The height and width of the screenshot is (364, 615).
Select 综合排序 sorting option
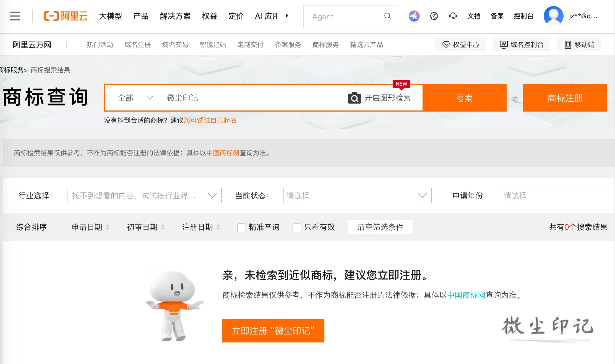31,227
